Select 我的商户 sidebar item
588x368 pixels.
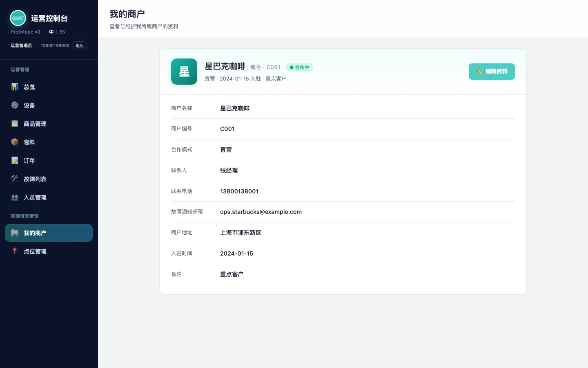point(49,233)
